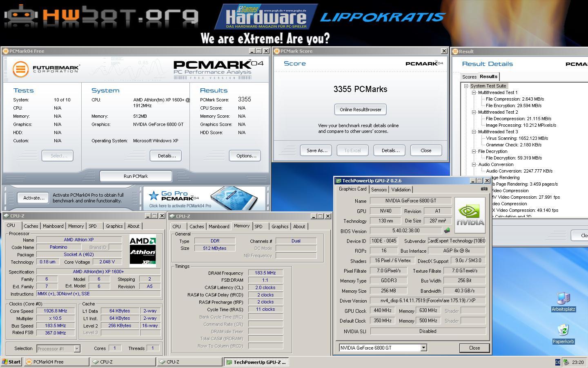This screenshot has width=588, height=368.
Task: Select Virus Scanning 1652.123 MB/s row
Action: point(517,138)
